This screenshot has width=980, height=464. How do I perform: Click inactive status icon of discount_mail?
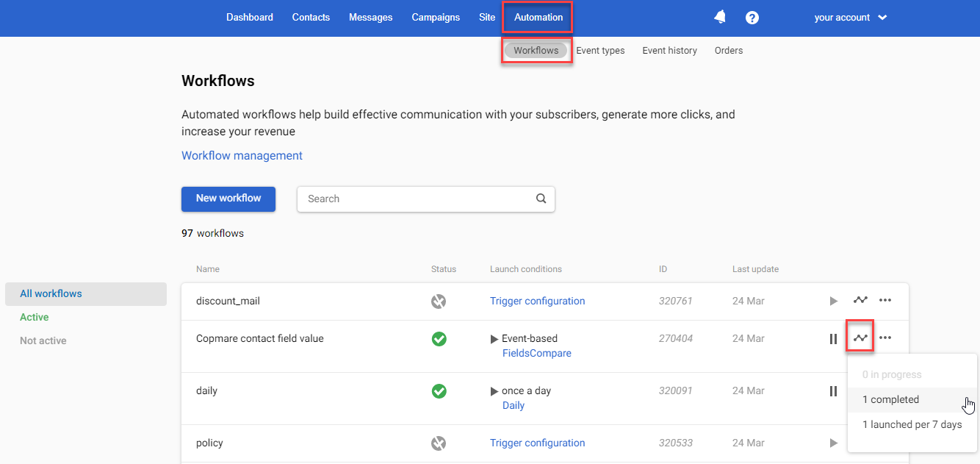(439, 301)
